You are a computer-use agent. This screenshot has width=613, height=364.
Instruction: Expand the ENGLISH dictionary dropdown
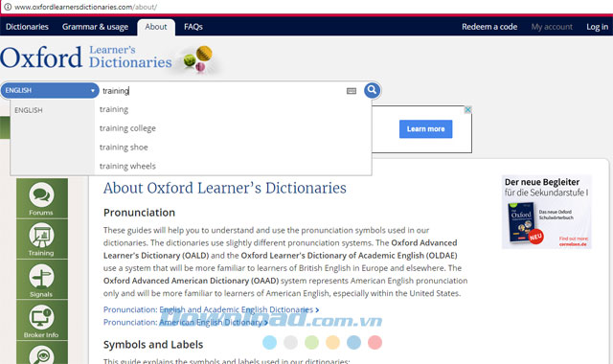(x=50, y=90)
